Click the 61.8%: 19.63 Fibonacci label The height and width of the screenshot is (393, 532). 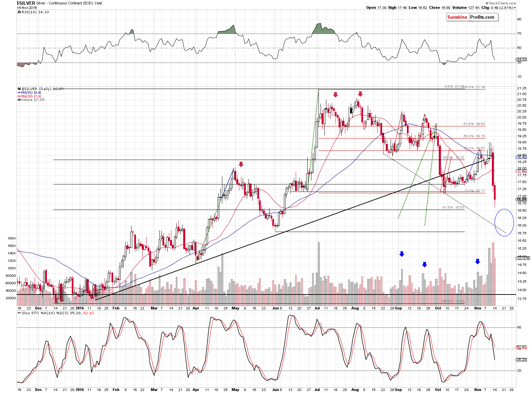tap(474, 124)
